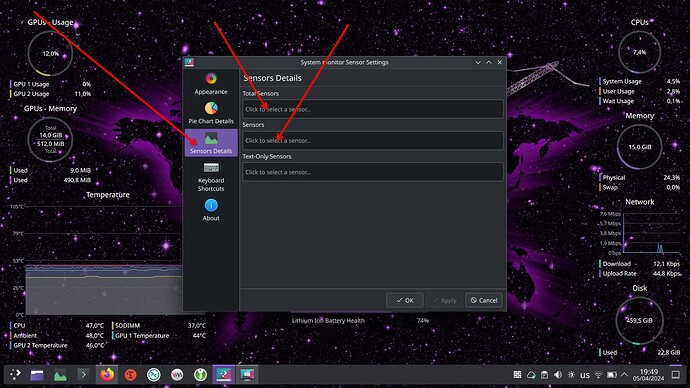Open the Pie Chart Details page
This screenshot has width=690, height=388.
[x=211, y=113]
